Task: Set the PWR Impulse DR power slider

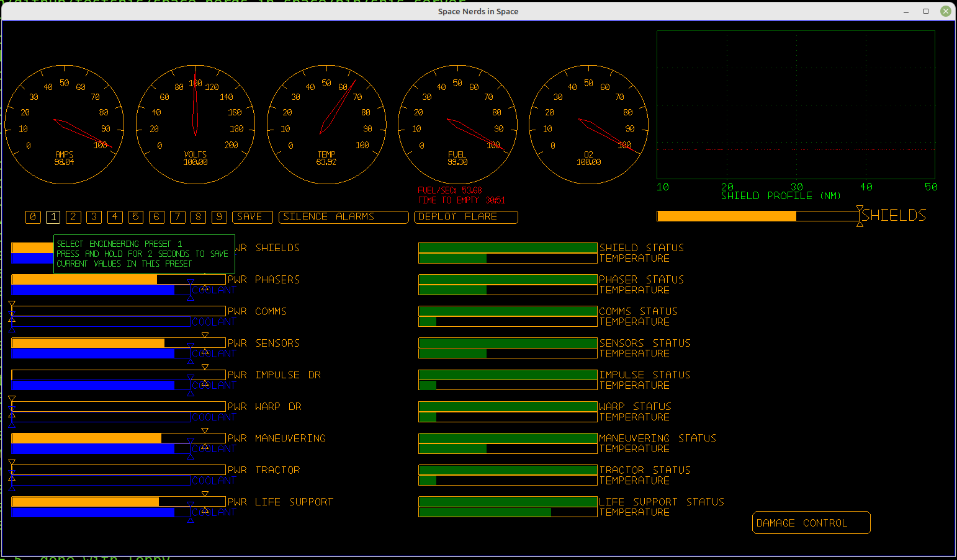Action: [x=119, y=375]
